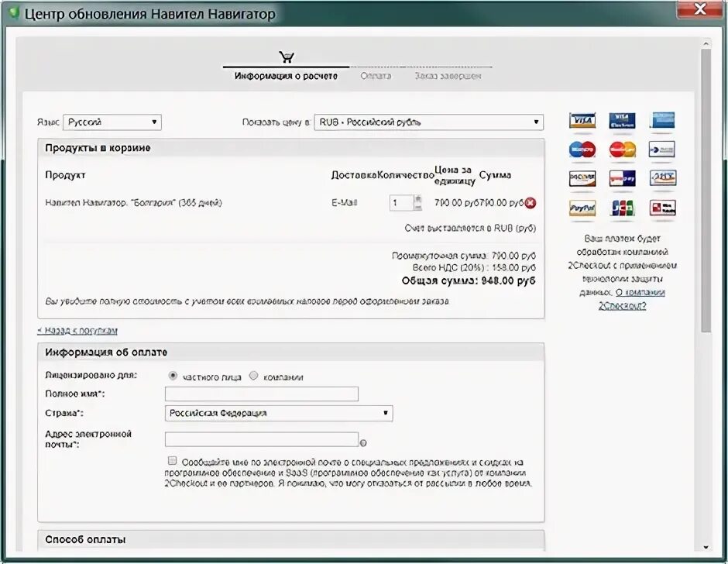Click the card logo beside MasterCard
This screenshot has width=728, height=564.
click(662, 150)
